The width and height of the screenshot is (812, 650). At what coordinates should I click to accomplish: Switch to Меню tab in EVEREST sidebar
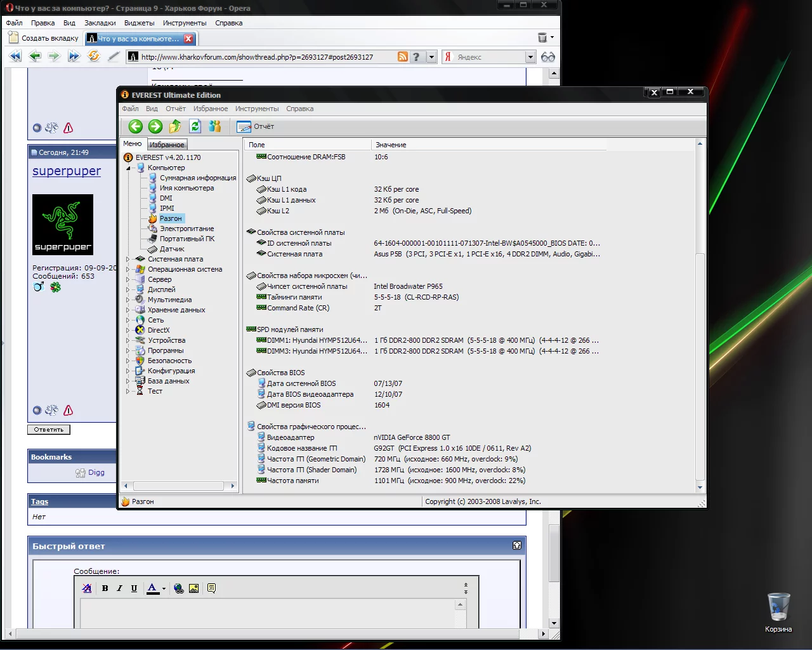133,143
